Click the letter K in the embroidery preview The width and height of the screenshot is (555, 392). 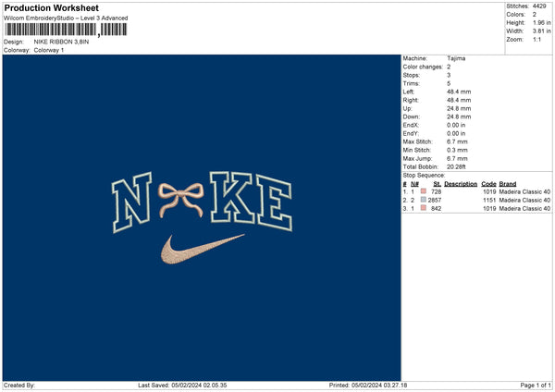pos(232,197)
